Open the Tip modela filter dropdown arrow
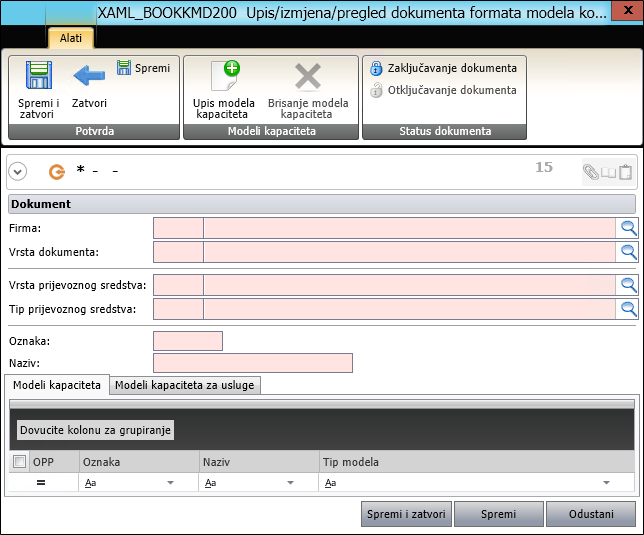The image size is (644, 535). (606, 483)
